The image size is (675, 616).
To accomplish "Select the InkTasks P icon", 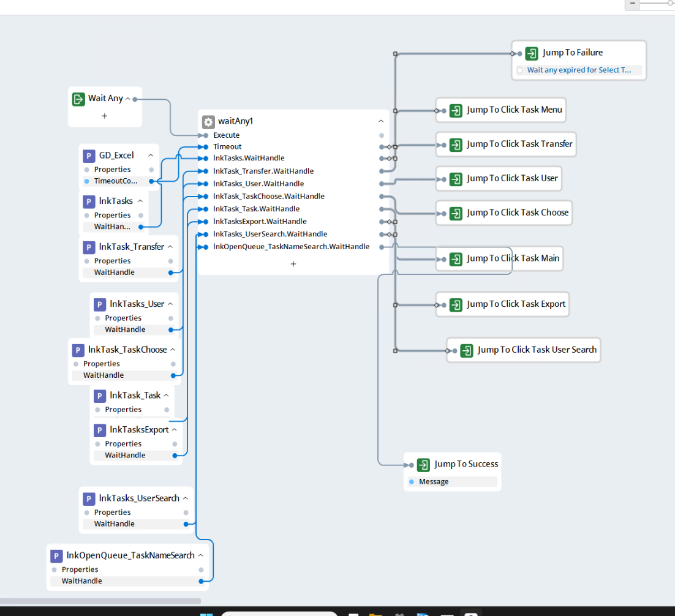I will [89, 201].
